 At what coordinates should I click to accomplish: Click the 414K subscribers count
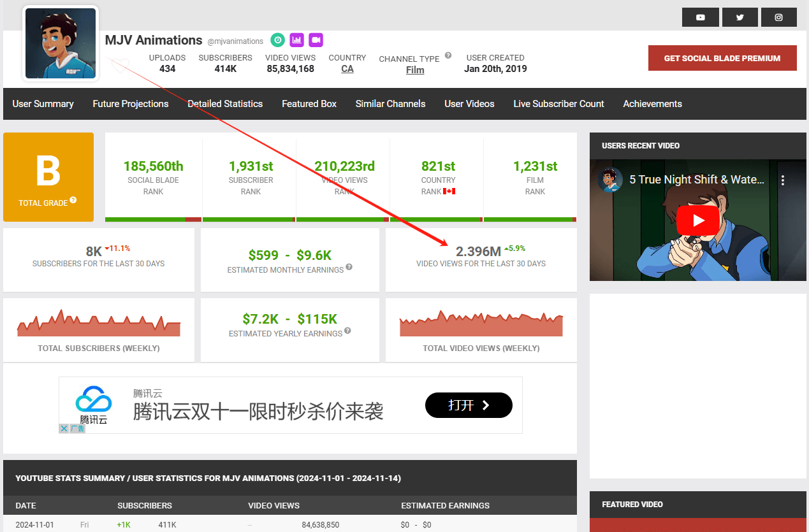tap(226, 69)
